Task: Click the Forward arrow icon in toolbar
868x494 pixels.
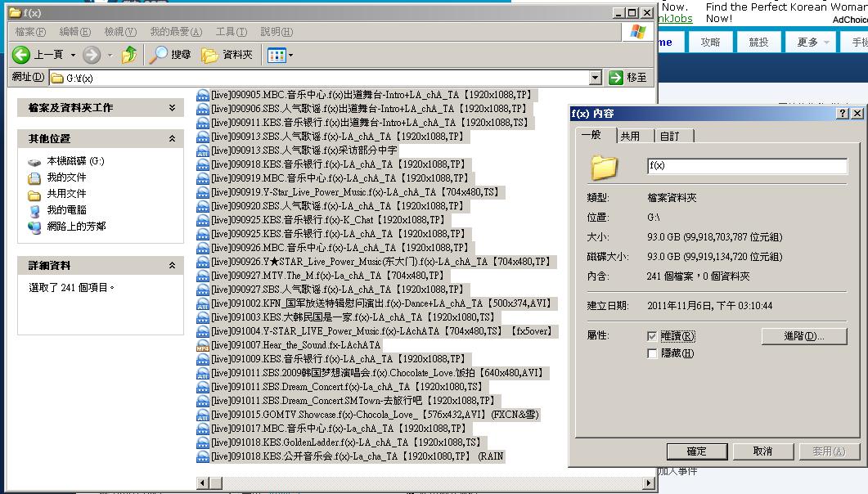Action: [x=92, y=54]
